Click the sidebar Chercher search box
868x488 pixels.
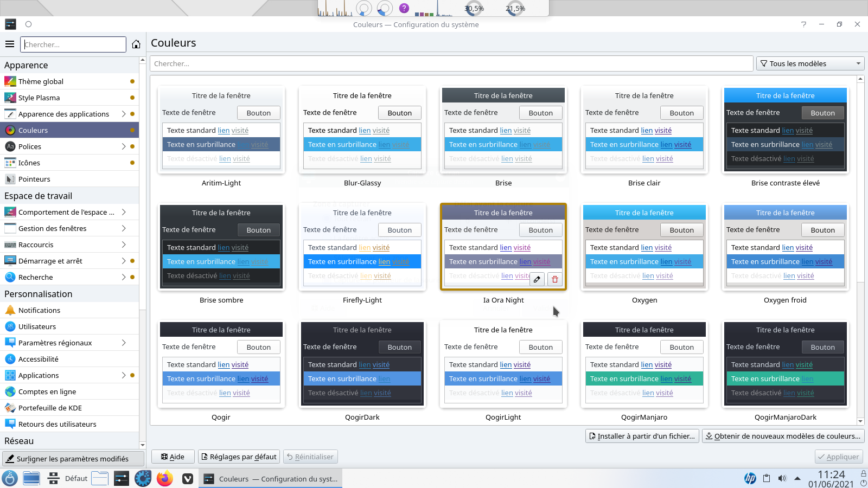click(73, 44)
